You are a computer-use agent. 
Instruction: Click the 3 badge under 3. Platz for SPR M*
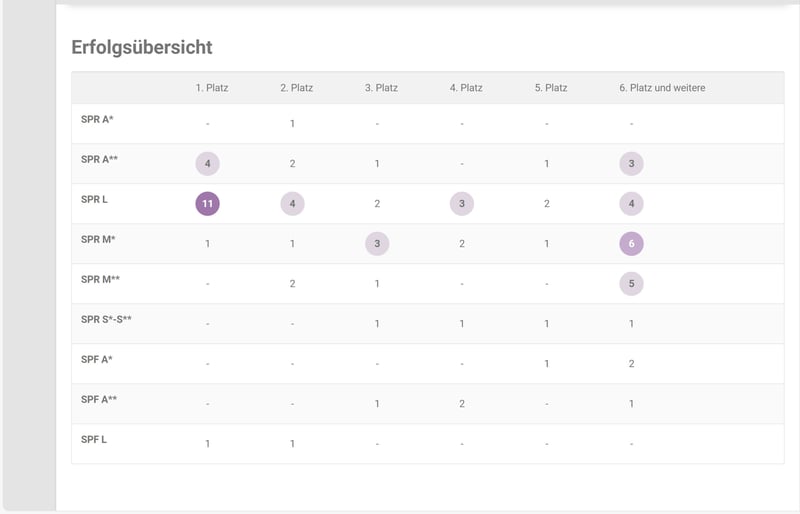377,243
